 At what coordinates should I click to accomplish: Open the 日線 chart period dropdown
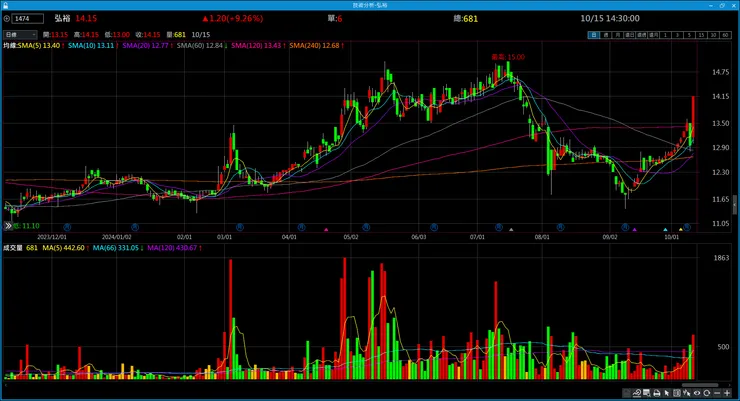tap(20, 35)
